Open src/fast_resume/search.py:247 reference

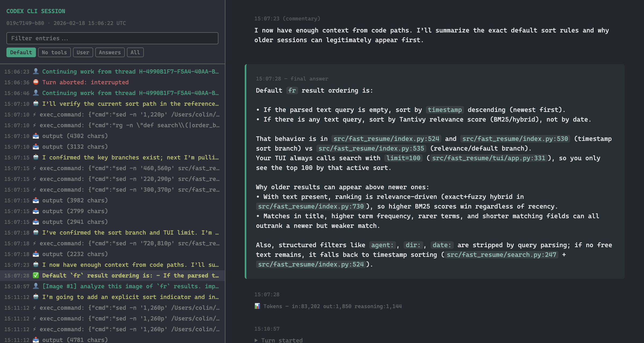point(502,255)
